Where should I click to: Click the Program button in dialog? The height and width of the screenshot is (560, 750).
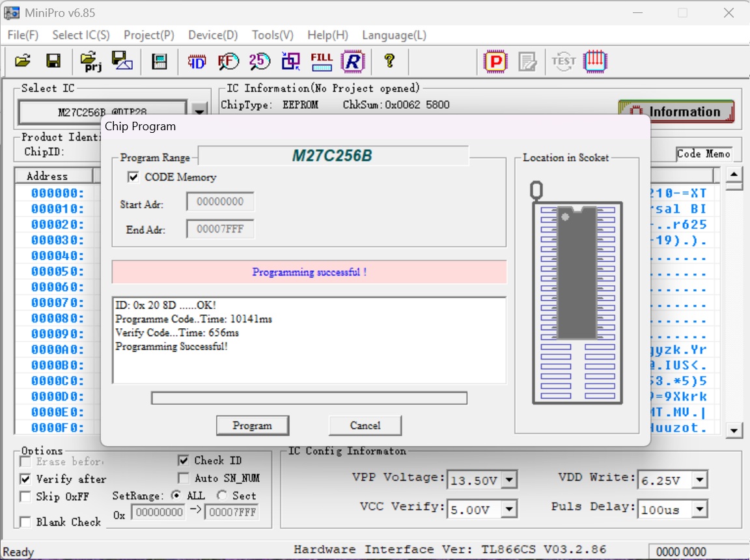point(253,425)
